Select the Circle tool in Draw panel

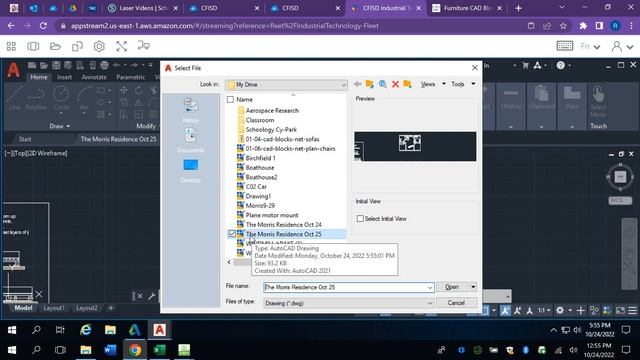[x=61, y=98]
